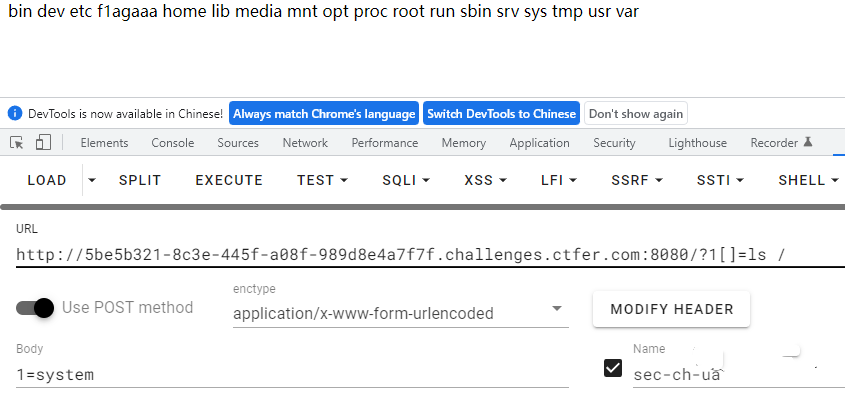The width and height of the screenshot is (845, 396).
Task: Toggle the Use POST method switch
Action: tap(36, 308)
